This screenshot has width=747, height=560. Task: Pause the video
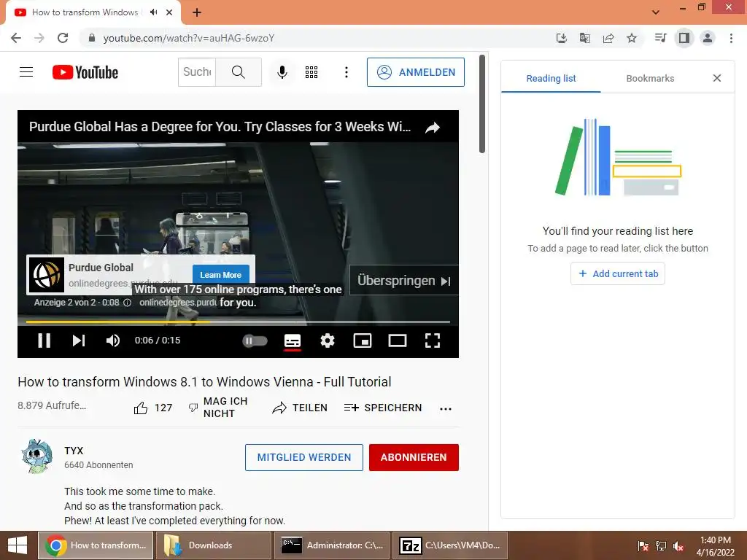pos(44,341)
